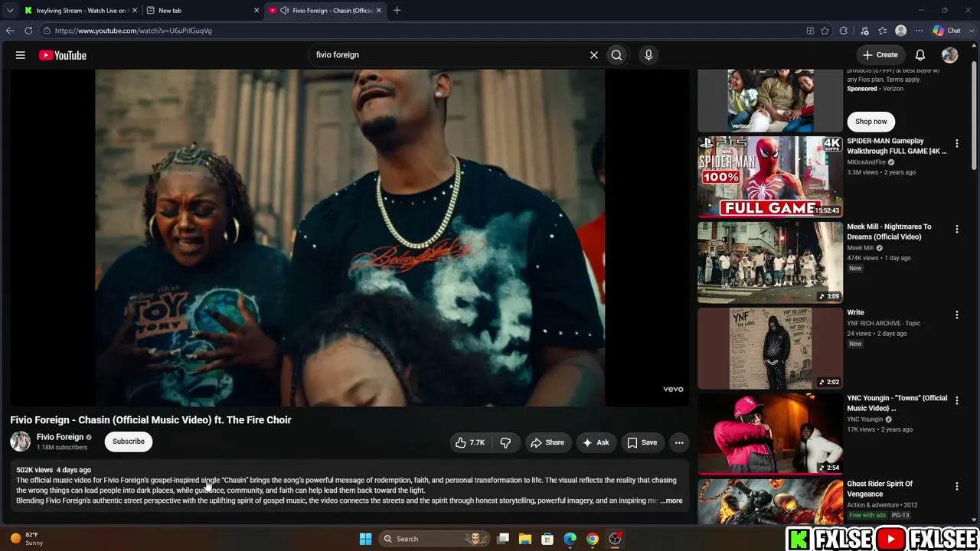Open options for Ghost Rider movie

pyautogui.click(x=956, y=487)
